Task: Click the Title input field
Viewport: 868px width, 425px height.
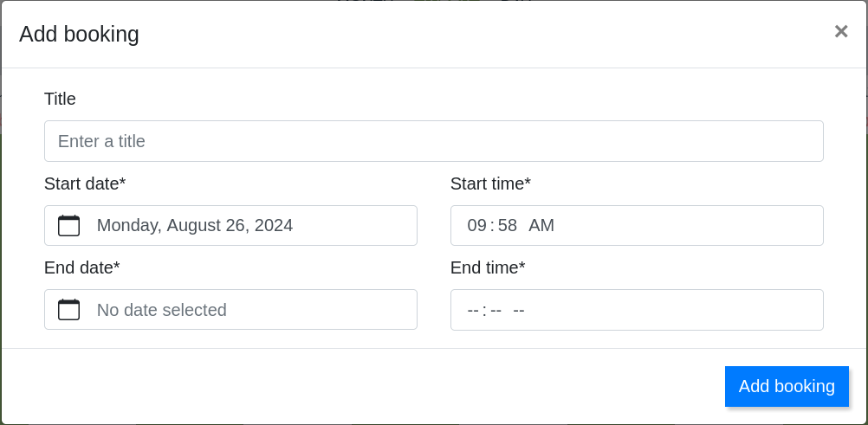Action: [433, 141]
